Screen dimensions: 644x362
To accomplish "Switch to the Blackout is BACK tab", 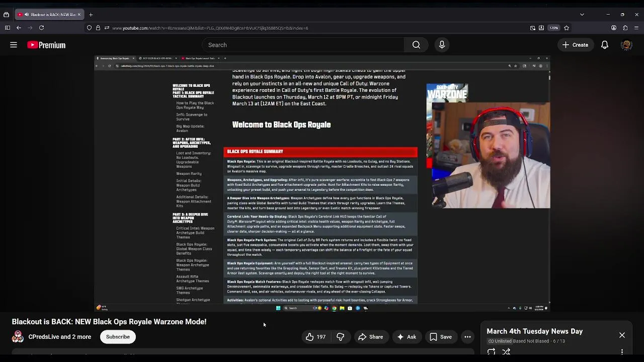I will pyautogui.click(x=49, y=15).
